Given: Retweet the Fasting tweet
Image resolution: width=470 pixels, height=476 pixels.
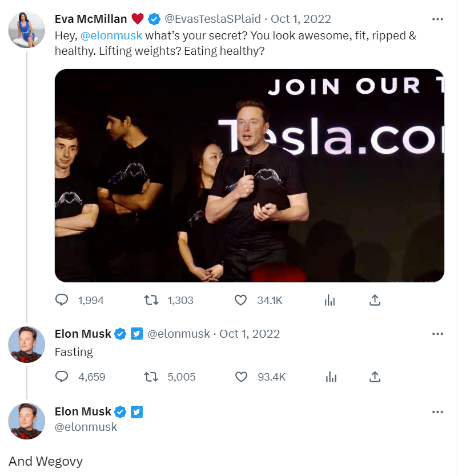Looking at the screenshot, I should (151, 377).
